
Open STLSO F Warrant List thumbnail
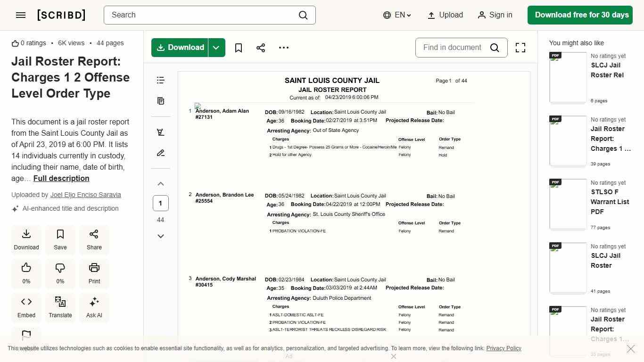[x=568, y=204]
